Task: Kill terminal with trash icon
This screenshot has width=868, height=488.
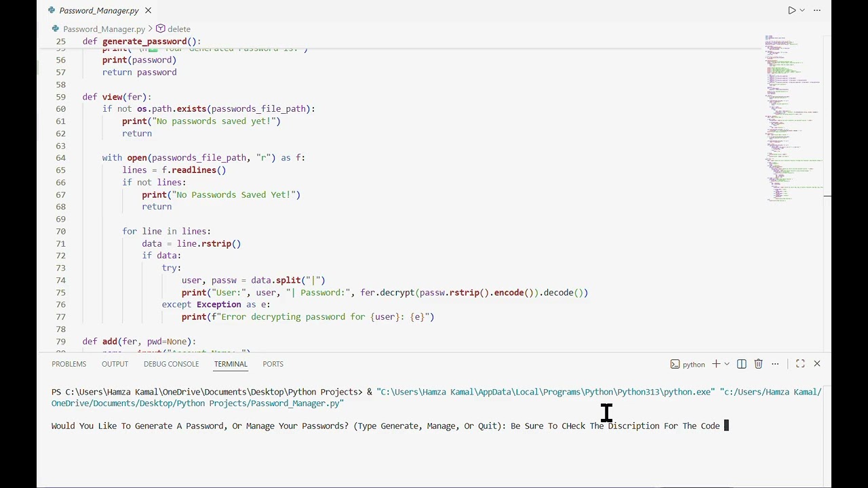Action: [x=758, y=364]
